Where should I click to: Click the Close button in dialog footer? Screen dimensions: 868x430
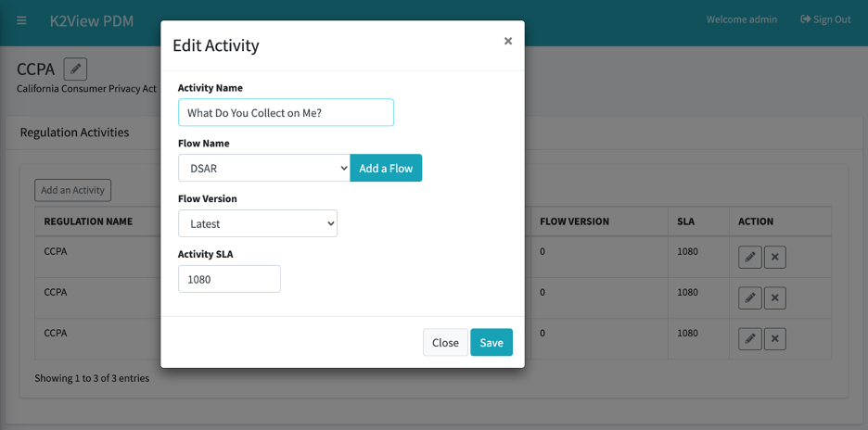click(x=445, y=342)
